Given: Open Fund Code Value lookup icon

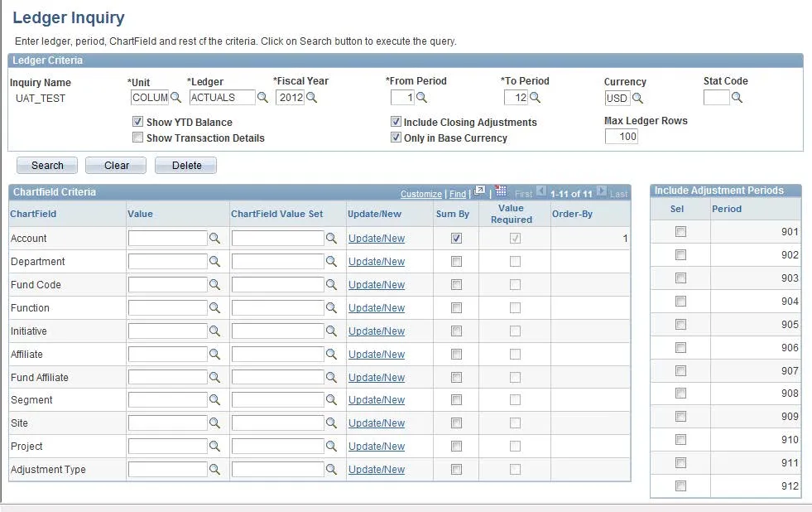Looking at the screenshot, I should coord(214,284).
